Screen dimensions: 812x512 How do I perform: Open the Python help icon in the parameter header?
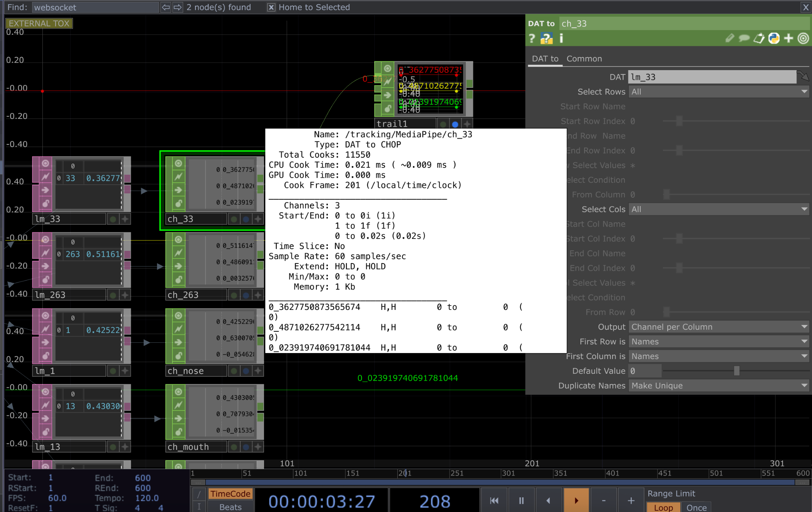point(546,38)
